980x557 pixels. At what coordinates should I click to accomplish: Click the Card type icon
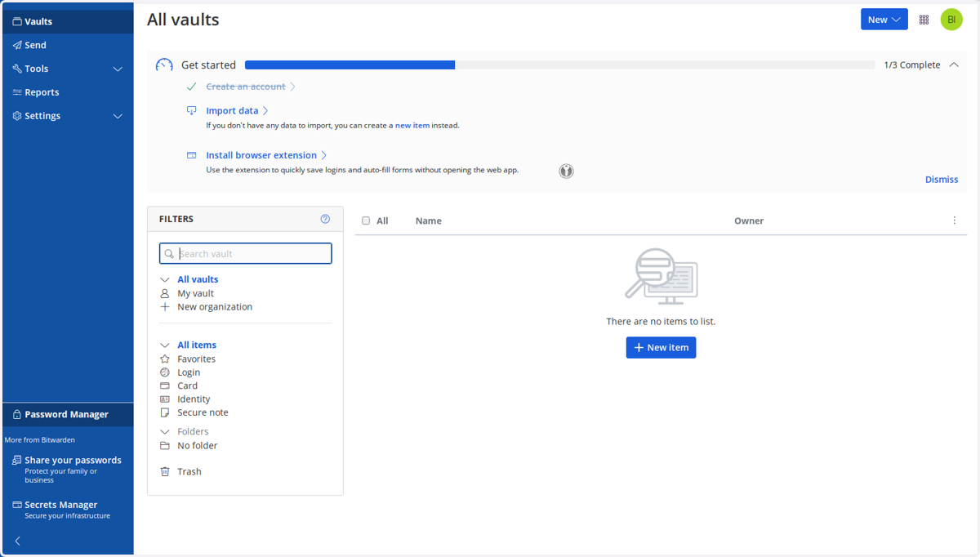[165, 385]
